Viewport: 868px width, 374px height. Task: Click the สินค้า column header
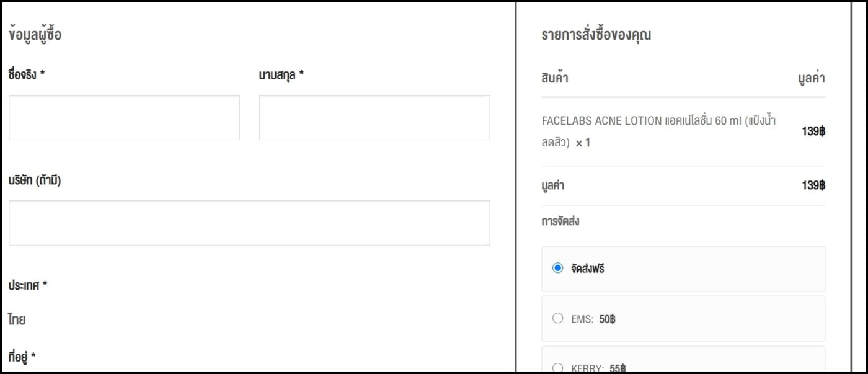click(552, 78)
